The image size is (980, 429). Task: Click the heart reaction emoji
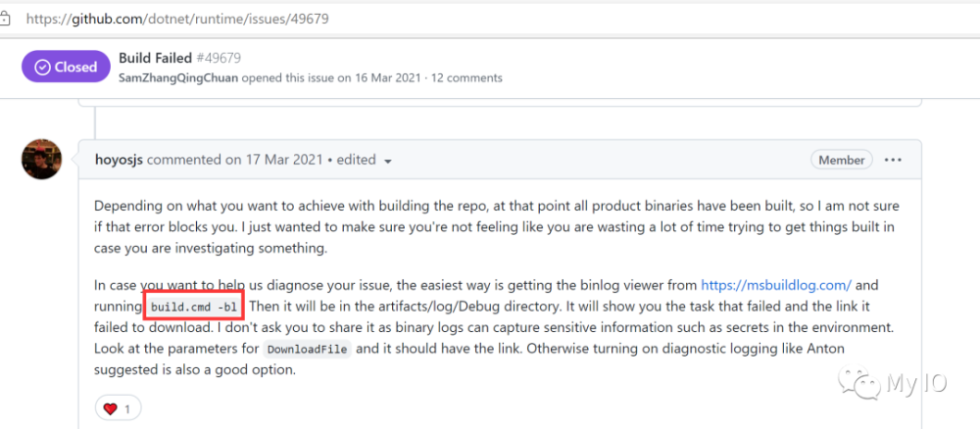(x=109, y=407)
